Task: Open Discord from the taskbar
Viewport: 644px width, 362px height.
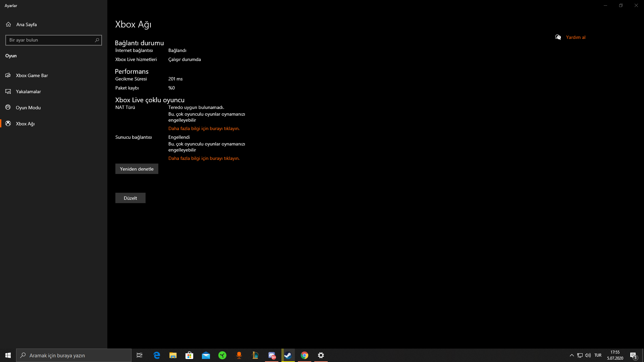Action: [x=272, y=355]
